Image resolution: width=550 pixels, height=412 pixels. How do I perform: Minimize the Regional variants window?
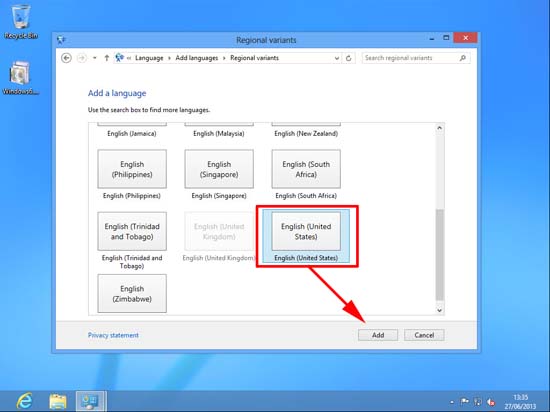pyautogui.click(x=432, y=38)
